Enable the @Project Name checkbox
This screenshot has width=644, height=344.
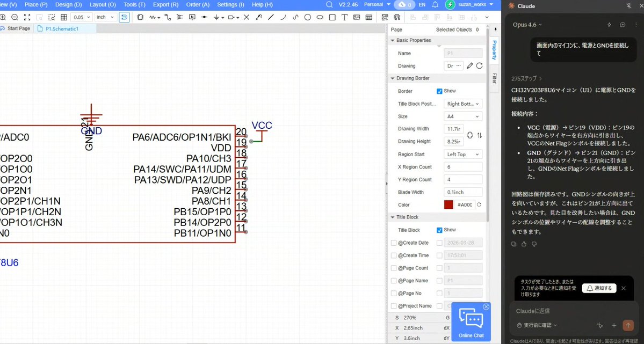(x=394, y=306)
